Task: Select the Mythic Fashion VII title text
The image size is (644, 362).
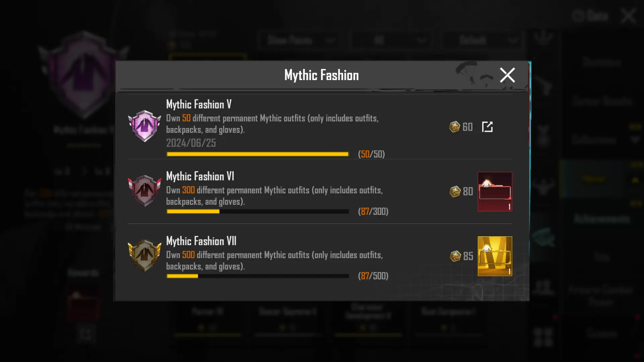Action: click(x=201, y=241)
